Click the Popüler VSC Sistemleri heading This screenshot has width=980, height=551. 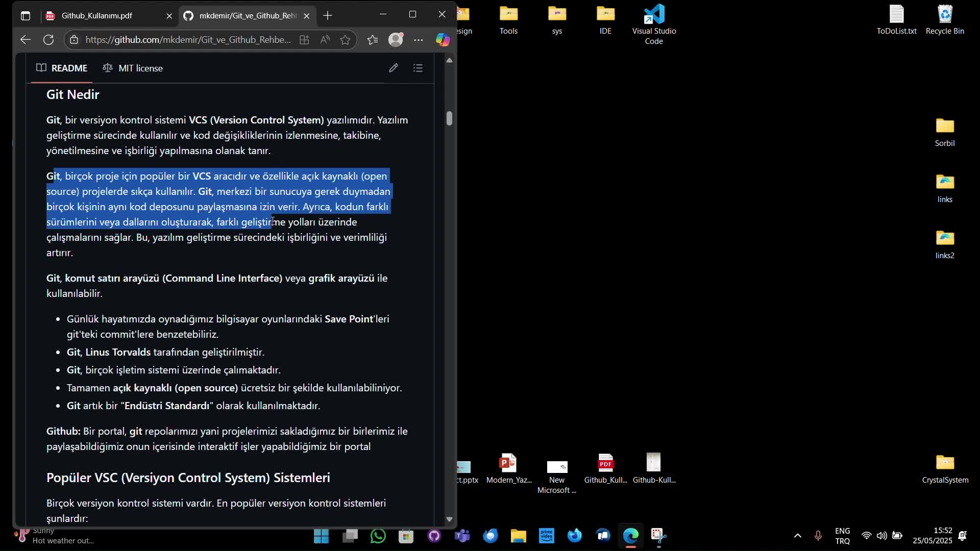[x=188, y=478]
